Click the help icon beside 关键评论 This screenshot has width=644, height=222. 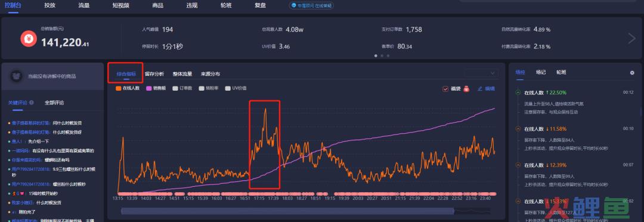click(32, 103)
